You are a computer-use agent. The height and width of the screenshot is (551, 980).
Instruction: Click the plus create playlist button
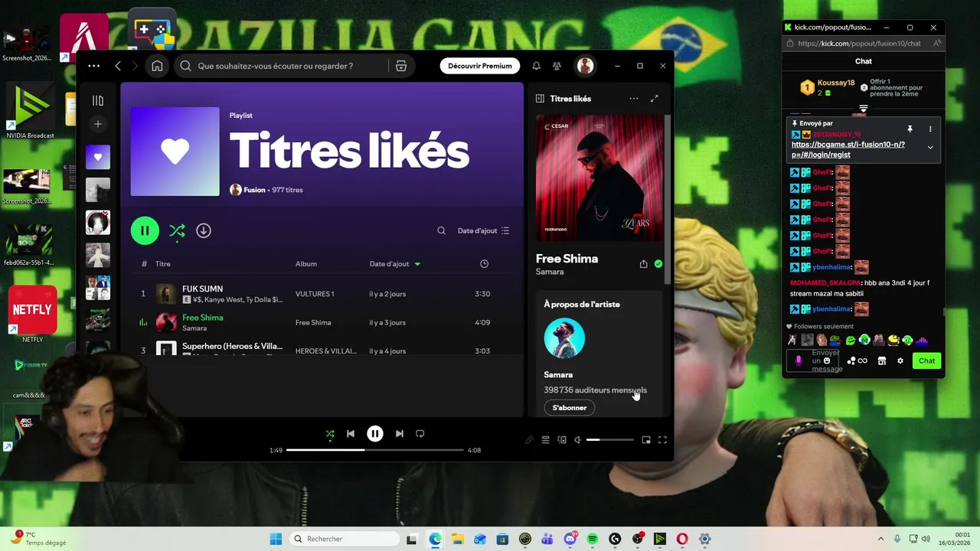[x=98, y=124]
